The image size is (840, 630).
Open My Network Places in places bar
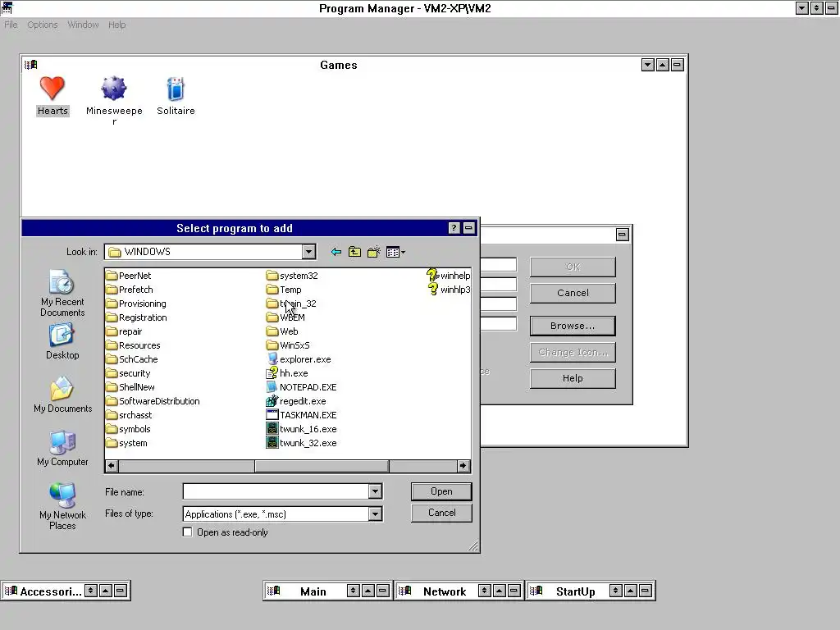[x=62, y=507]
